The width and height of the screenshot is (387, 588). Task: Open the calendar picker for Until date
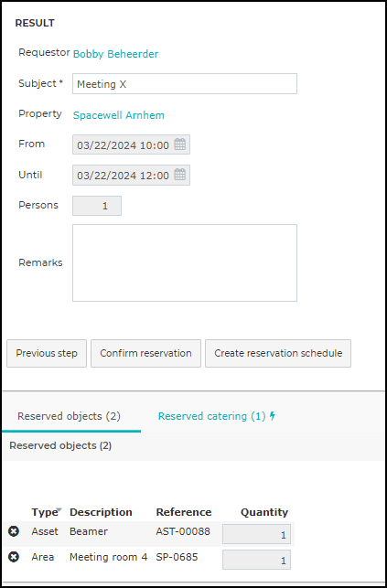tap(180, 175)
